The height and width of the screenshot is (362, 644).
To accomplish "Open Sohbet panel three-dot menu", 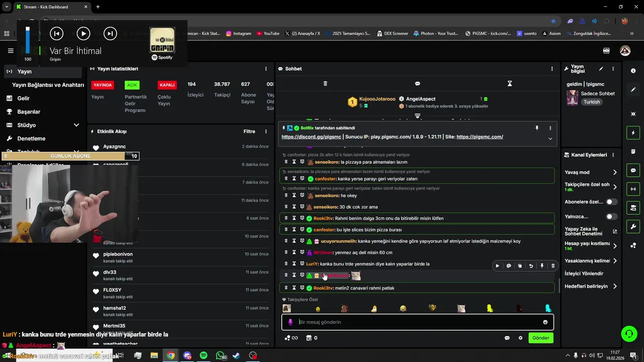I will (552, 69).
